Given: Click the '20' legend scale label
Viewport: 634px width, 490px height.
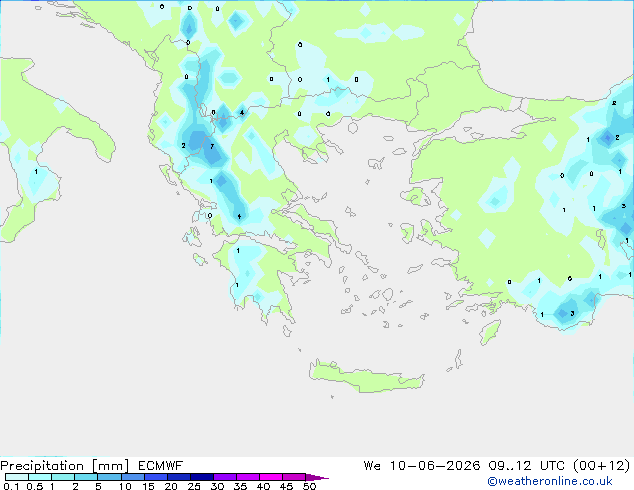Looking at the screenshot, I should tap(171, 486).
